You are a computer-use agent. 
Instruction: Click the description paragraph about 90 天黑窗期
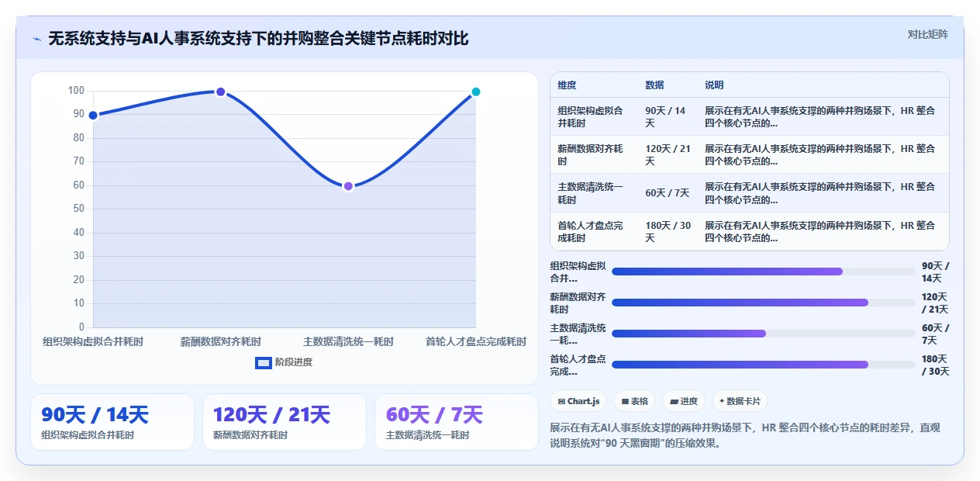tap(745, 435)
